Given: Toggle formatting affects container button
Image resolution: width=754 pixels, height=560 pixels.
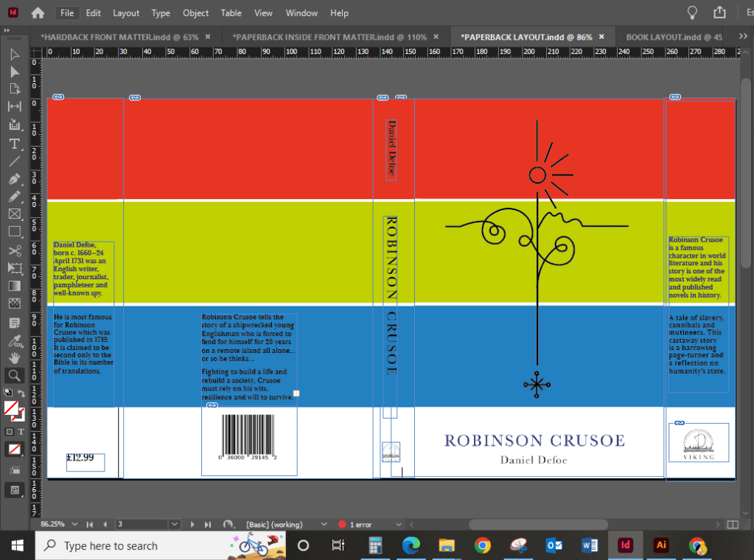Looking at the screenshot, I should [x=10, y=431].
